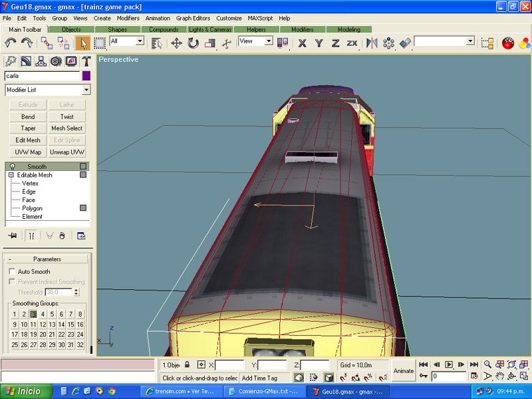
Task: Open the Utilities hammer panel
Action: [86, 61]
